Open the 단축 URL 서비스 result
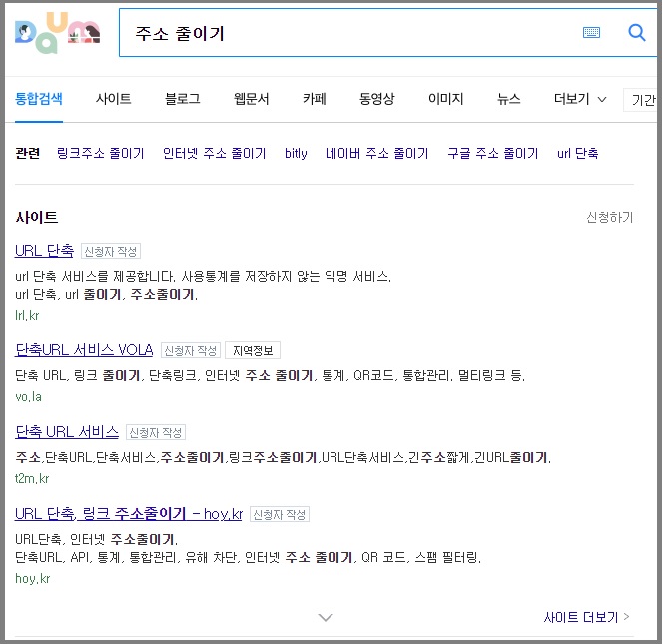 point(67,432)
